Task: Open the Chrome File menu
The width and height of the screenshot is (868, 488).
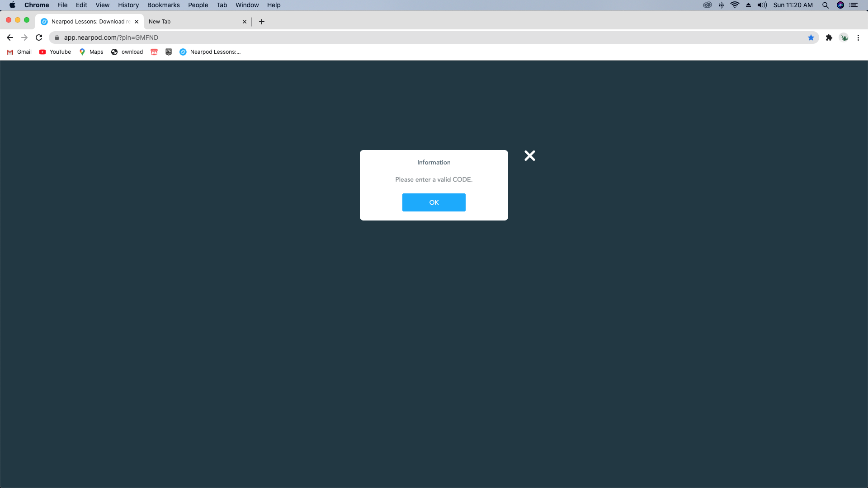Action: pyautogui.click(x=62, y=5)
